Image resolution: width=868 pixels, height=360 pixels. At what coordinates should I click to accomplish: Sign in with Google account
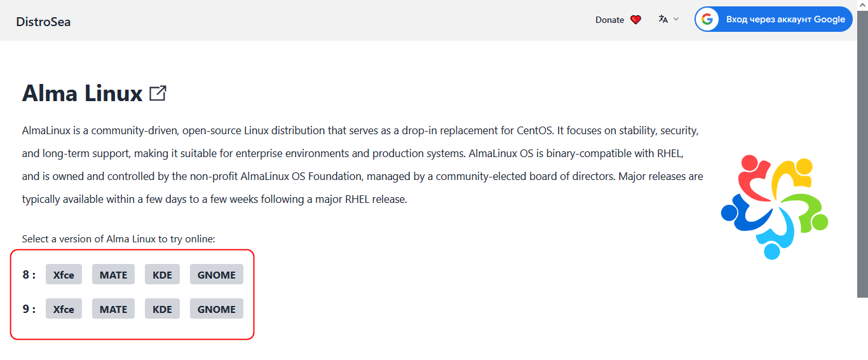coord(773,19)
